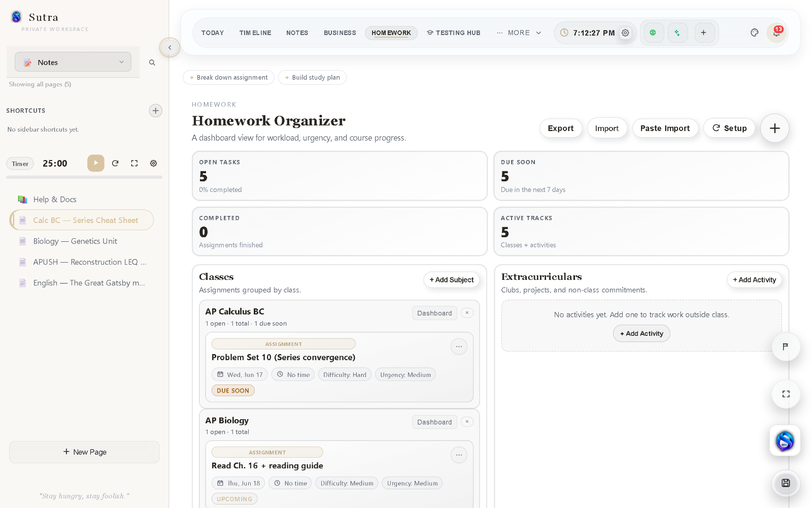Click the floating save disk button
The image size is (812, 508).
click(786, 483)
